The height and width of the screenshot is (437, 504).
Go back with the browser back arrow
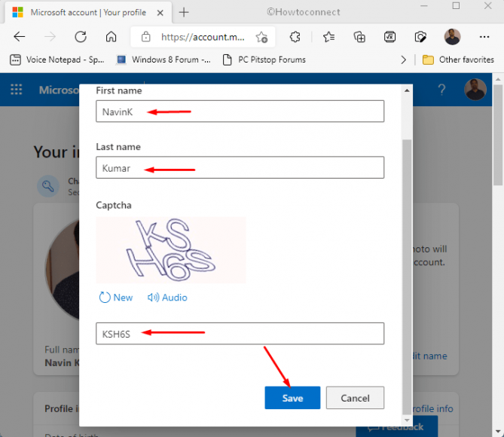(20, 37)
